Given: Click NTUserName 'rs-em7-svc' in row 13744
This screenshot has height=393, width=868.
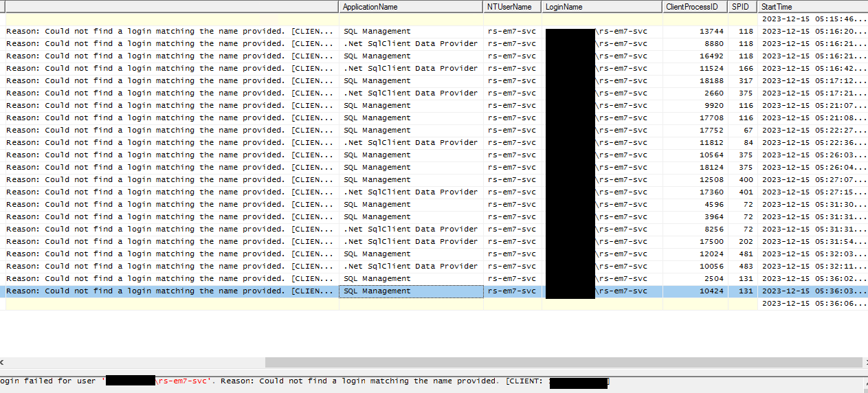Looking at the screenshot, I should pos(512,31).
